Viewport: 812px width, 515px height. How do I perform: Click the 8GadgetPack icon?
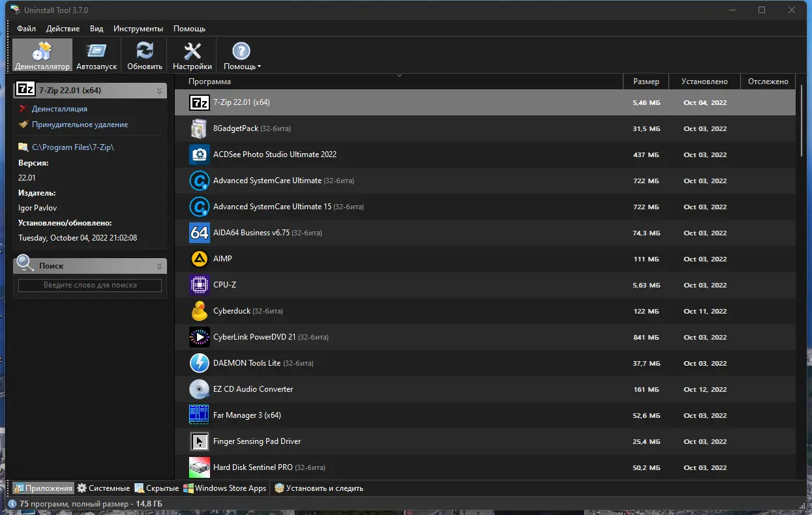199,128
